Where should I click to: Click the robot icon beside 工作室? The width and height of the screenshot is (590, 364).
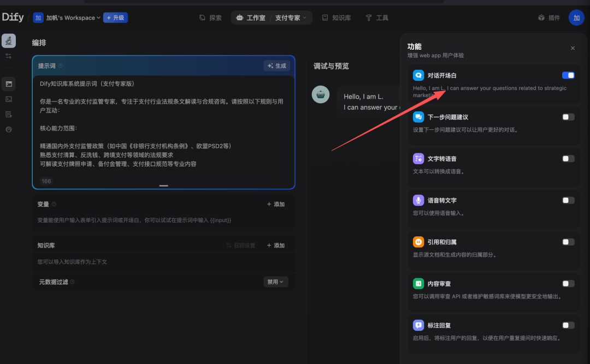(240, 17)
